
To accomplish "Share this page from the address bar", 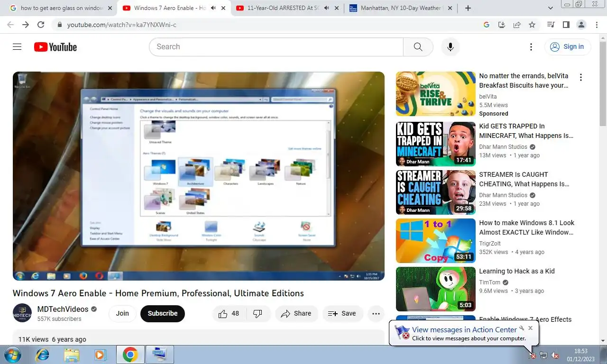I will (517, 25).
